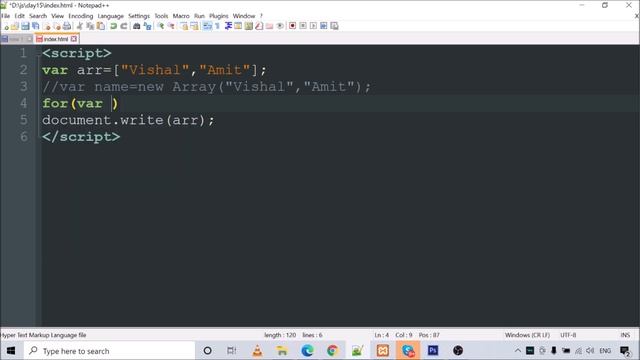The height and width of the screenshot is (360, 640).
Task: Open Google Chrome from the taskbar
Action: tap(332, 351)
